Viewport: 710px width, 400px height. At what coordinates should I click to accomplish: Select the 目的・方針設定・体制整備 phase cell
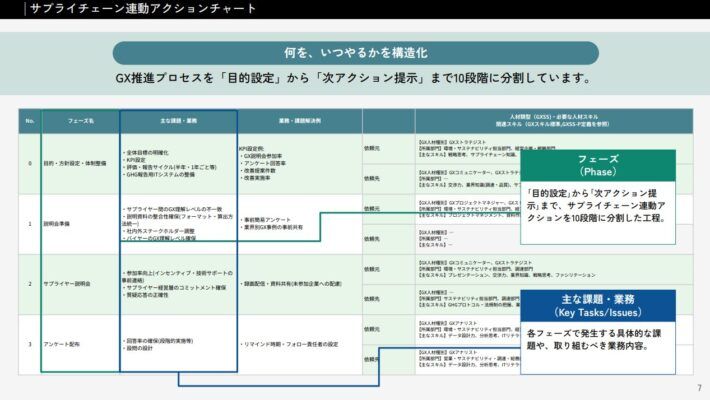(81, 163)
